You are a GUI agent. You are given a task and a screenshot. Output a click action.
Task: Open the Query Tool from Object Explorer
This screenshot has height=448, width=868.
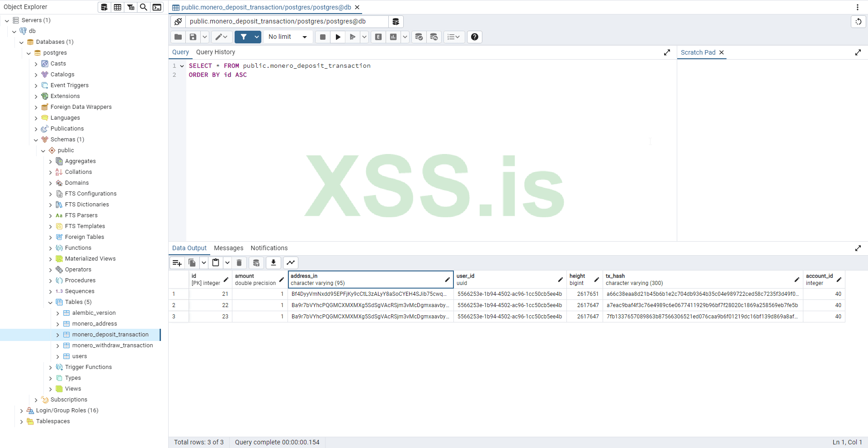[104, 7]
